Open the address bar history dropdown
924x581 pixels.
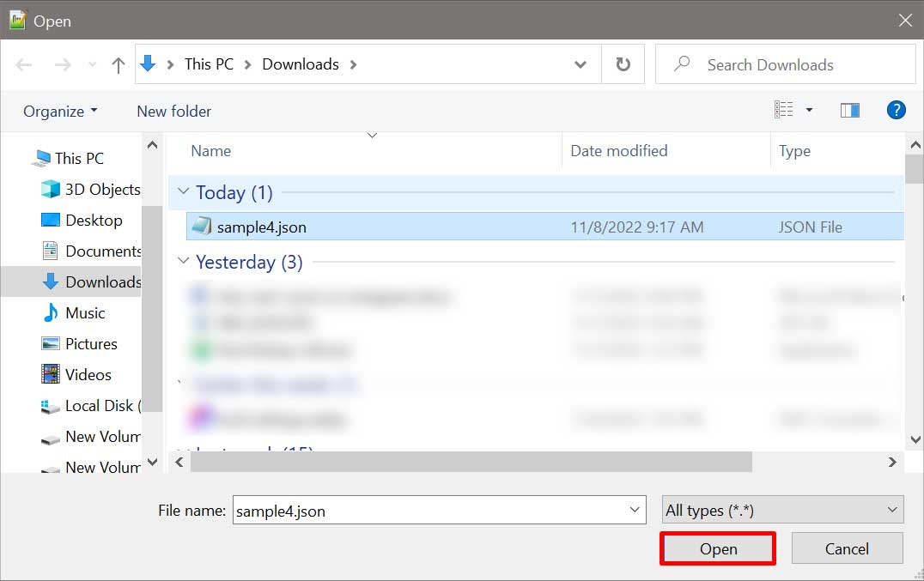[x=581, y=64]
